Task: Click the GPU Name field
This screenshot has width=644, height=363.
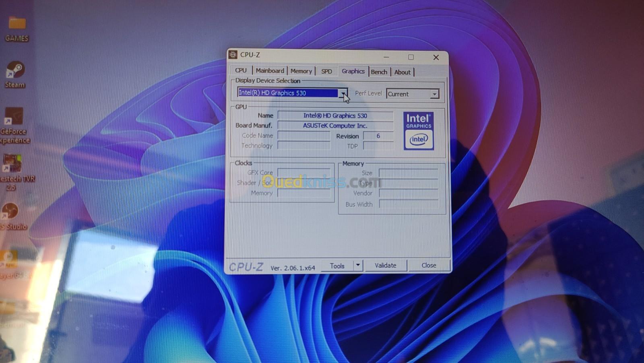Action: pos(335,116)
